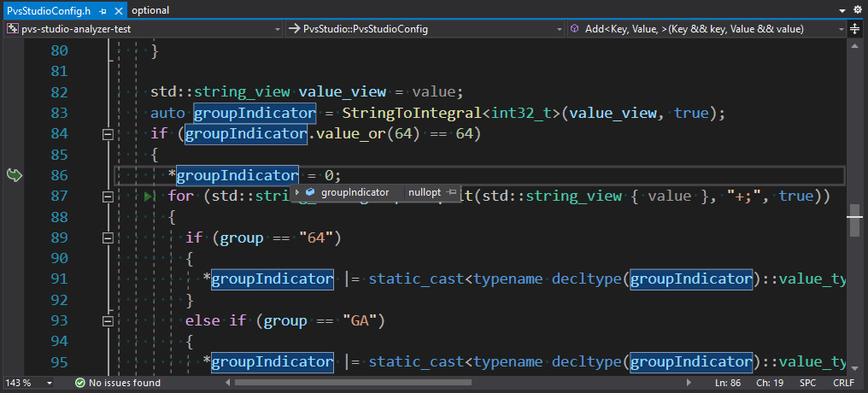Collapse the if block on line 84
Image resolution: width=868 pixels, height=393 pixels.
pos(108,134)
